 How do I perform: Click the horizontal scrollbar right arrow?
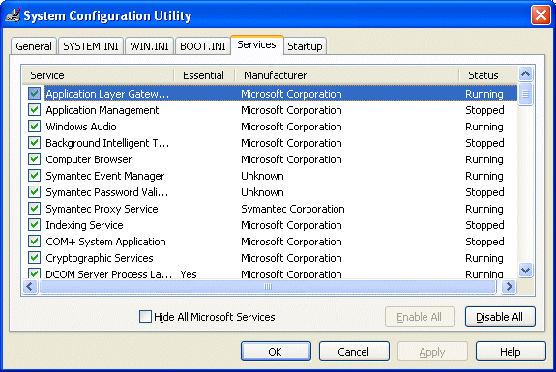click(509, 287)
